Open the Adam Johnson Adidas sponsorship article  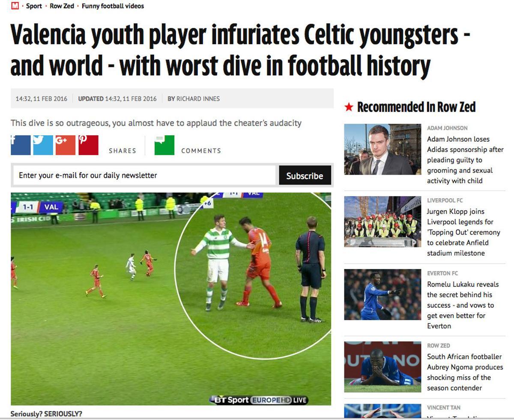point(465,160)
